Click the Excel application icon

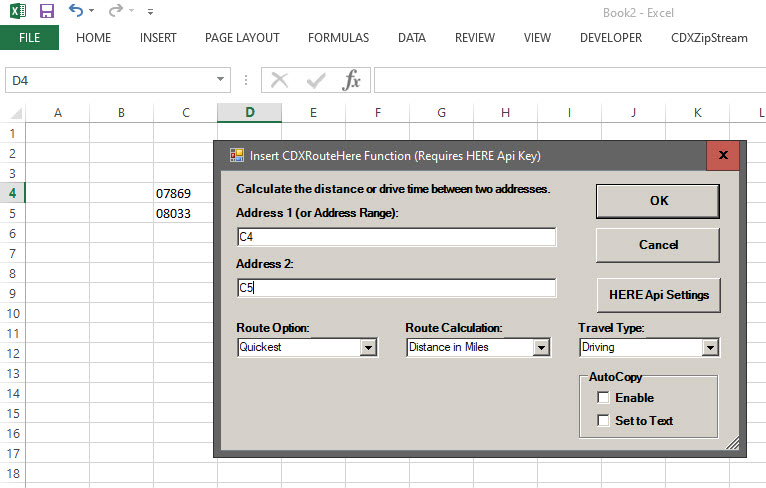click(18, 10)
